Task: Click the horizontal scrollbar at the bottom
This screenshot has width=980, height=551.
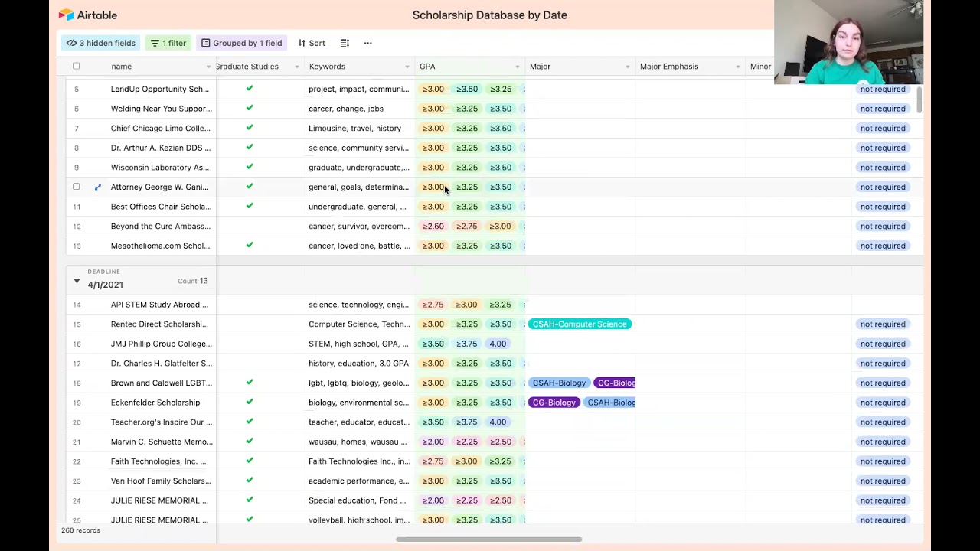Action: [488, 540]
